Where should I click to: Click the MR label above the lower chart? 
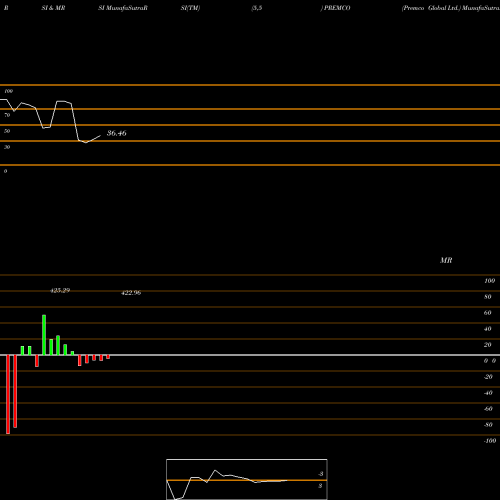(446, 260)
